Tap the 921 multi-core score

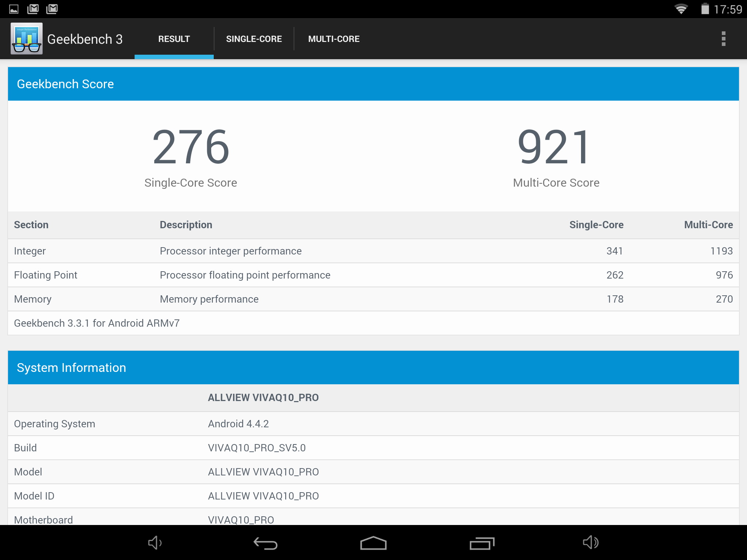[x=553, y=147]
